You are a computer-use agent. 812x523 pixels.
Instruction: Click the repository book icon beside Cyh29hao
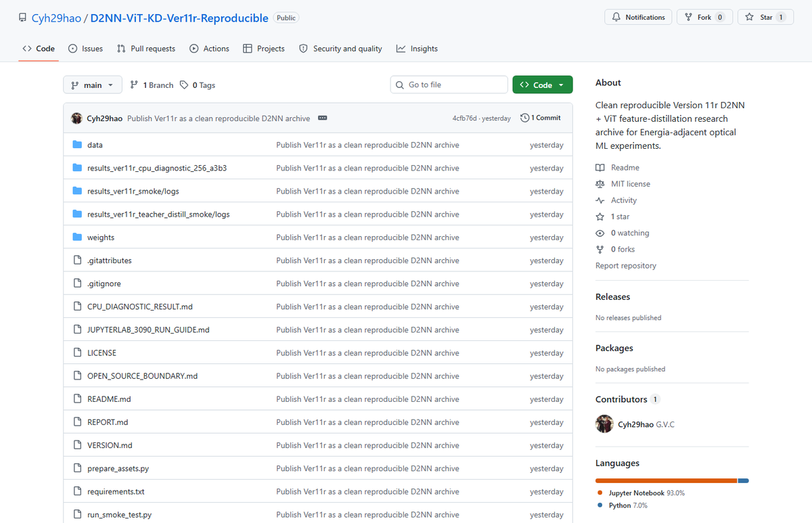tap(23, 18)
